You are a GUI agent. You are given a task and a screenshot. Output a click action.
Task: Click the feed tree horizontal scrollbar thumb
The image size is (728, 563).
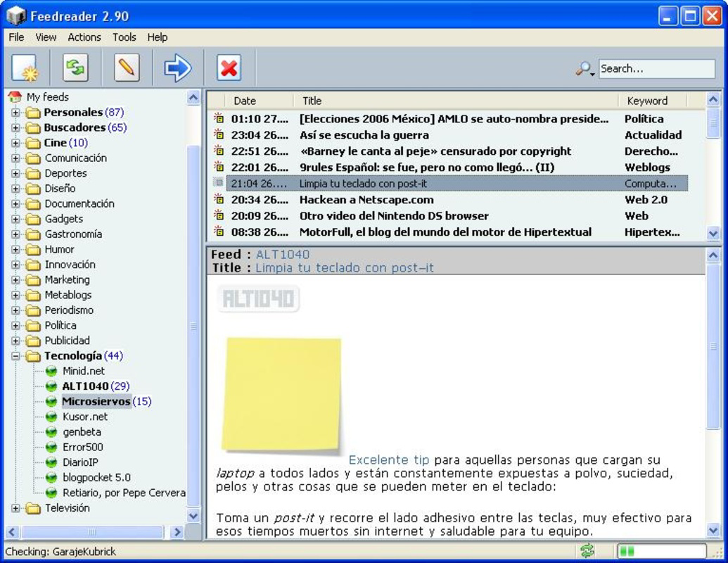92,532
